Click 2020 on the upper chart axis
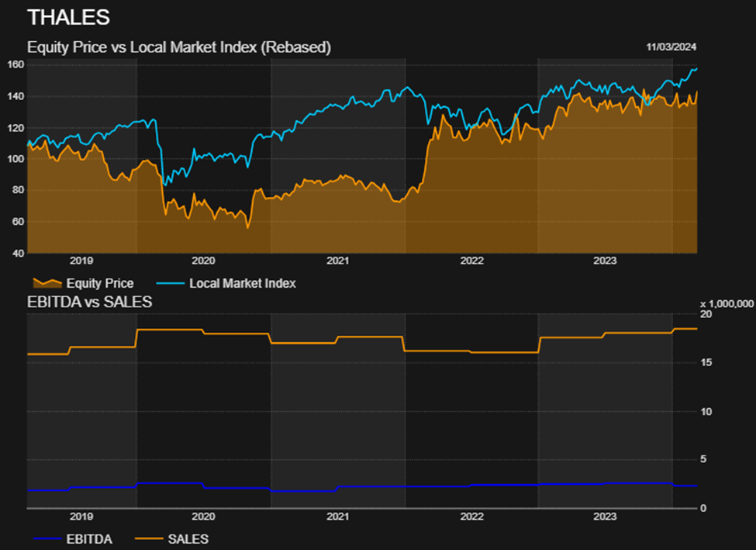The image size is (756, 550). pyautogui.click(x=203, y=261)
